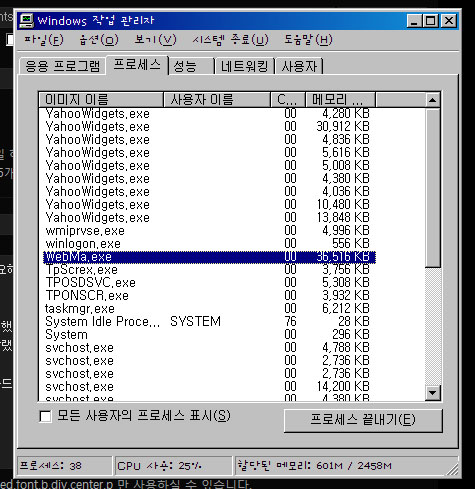Image resolution: width=475 pixels, height=489 pixels.
Task: Sort by 메모리 column header
Action: pos(340,100)
